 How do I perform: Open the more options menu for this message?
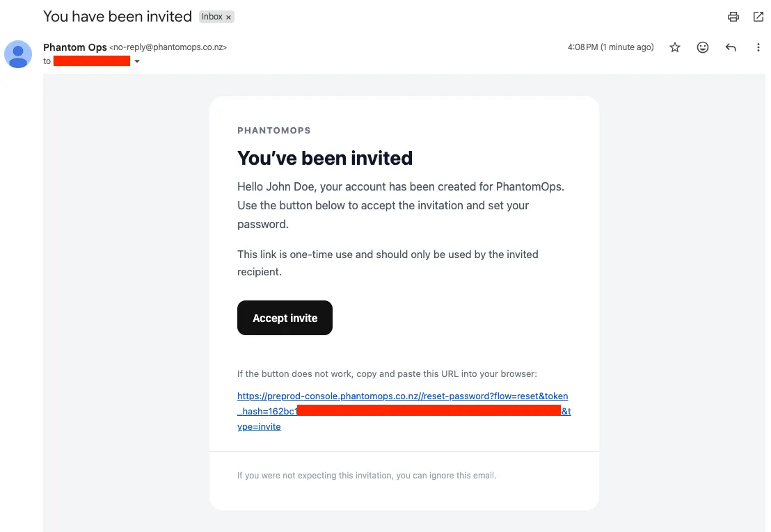pos(758,47)
